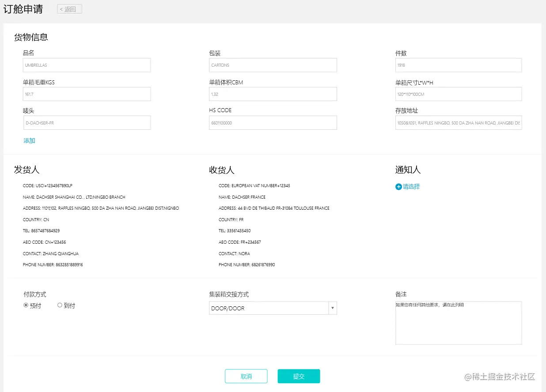Viewport: 546px width, 392px height.
Task: Click the 发货人 shipper heading
Action: point(27,170)
